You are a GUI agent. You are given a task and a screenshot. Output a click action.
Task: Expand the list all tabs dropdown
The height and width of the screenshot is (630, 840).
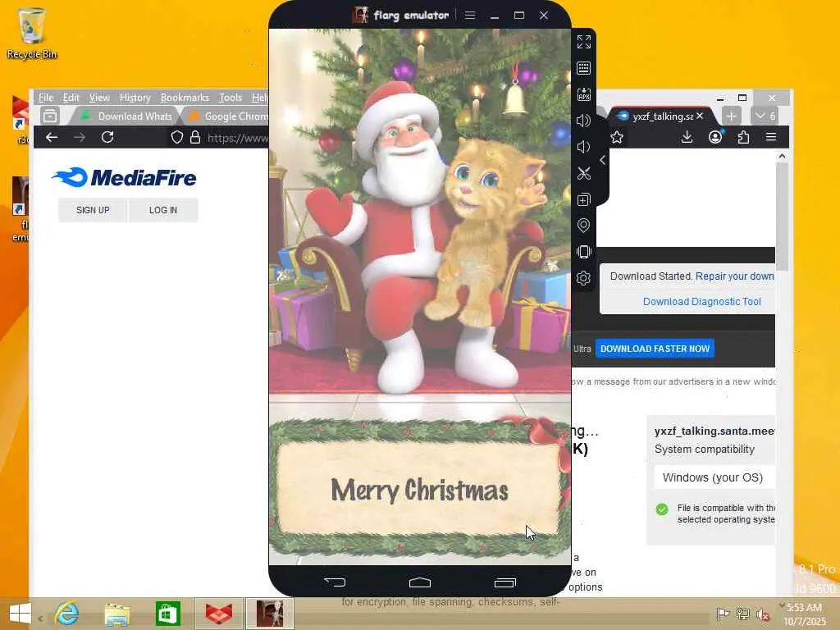tap(765, 116)
